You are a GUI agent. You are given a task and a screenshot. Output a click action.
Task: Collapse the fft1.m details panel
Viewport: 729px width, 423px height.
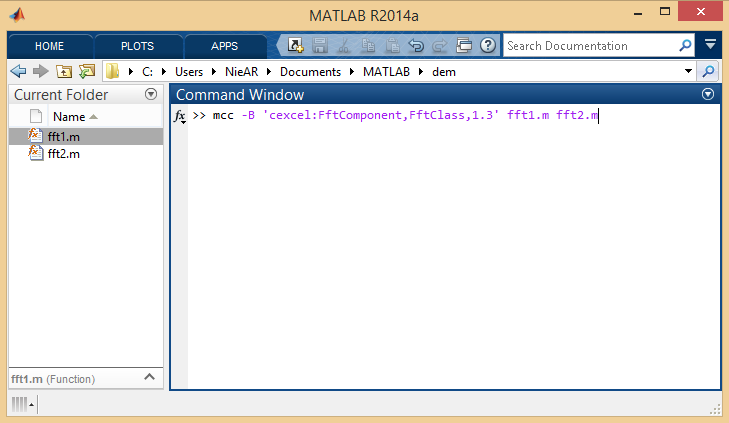click(149, 377)
